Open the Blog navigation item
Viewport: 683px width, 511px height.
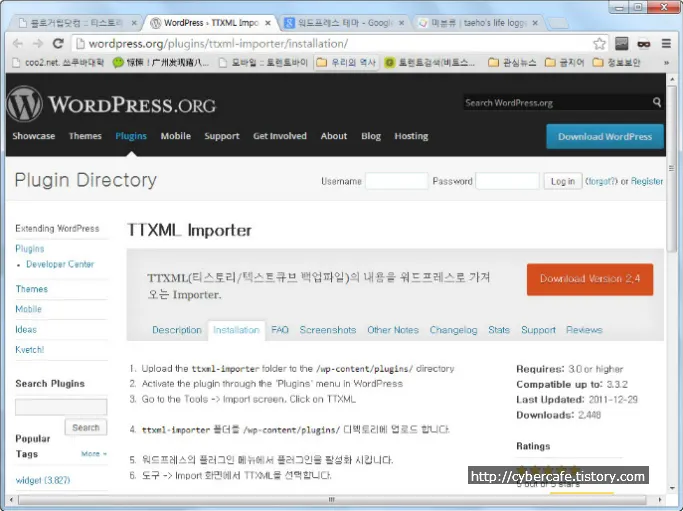point(371,136)
